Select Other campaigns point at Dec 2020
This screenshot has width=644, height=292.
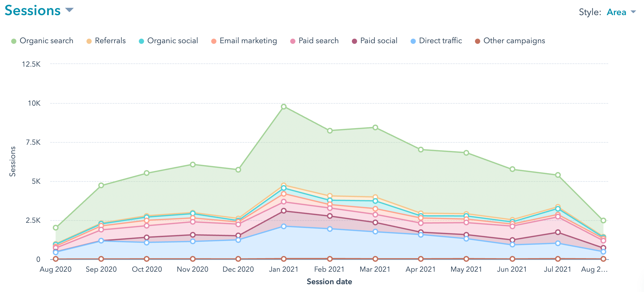pyautogui.click(x=238, y=259)
